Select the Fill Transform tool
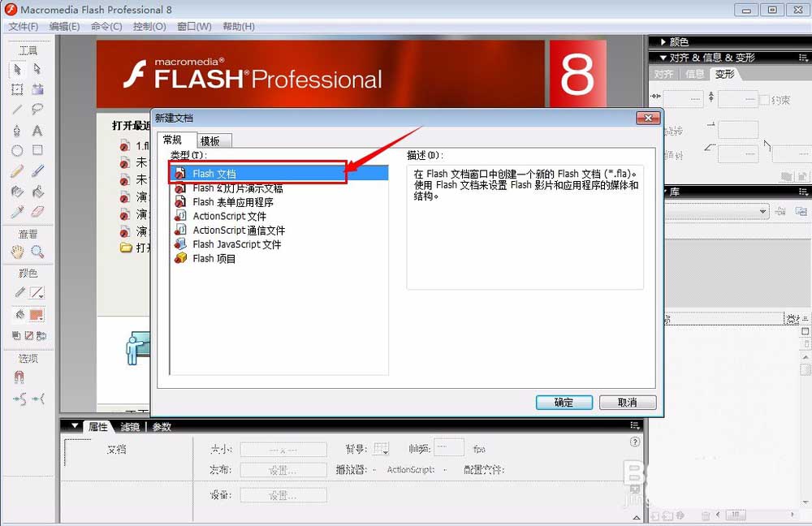This screenshot has height=526, width=812. click(x=37, y=89)
